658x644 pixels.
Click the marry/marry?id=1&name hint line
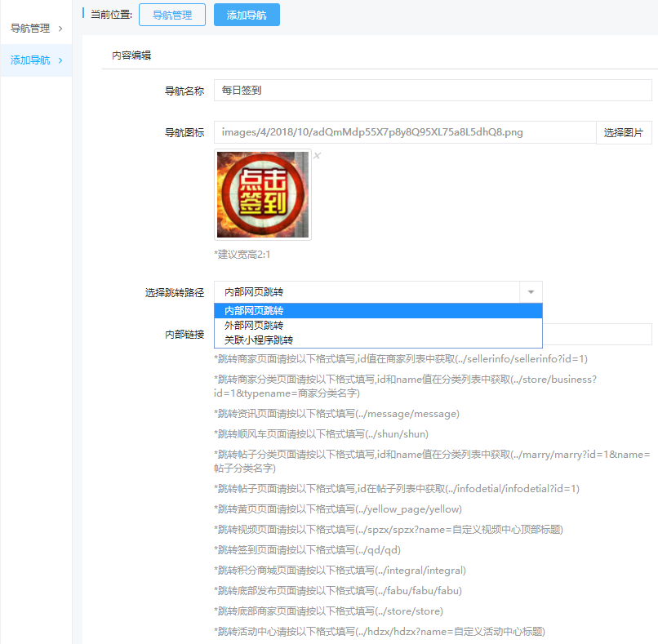pyautogui.click(x=432, y=461)
